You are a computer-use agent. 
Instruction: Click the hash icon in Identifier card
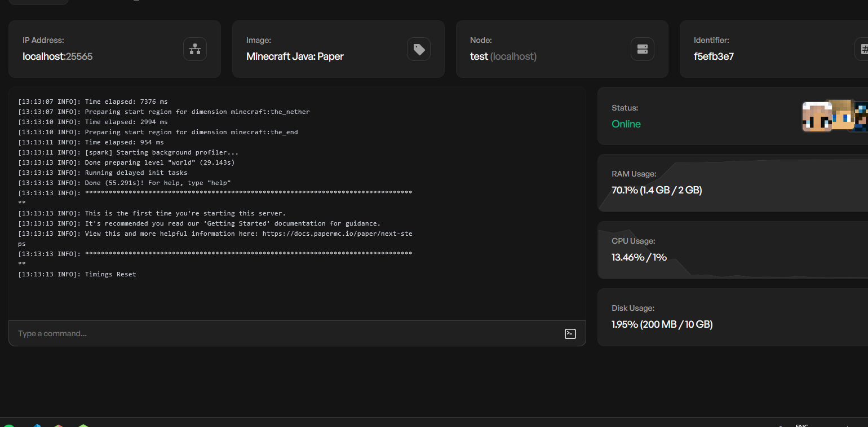pos(862,49)
